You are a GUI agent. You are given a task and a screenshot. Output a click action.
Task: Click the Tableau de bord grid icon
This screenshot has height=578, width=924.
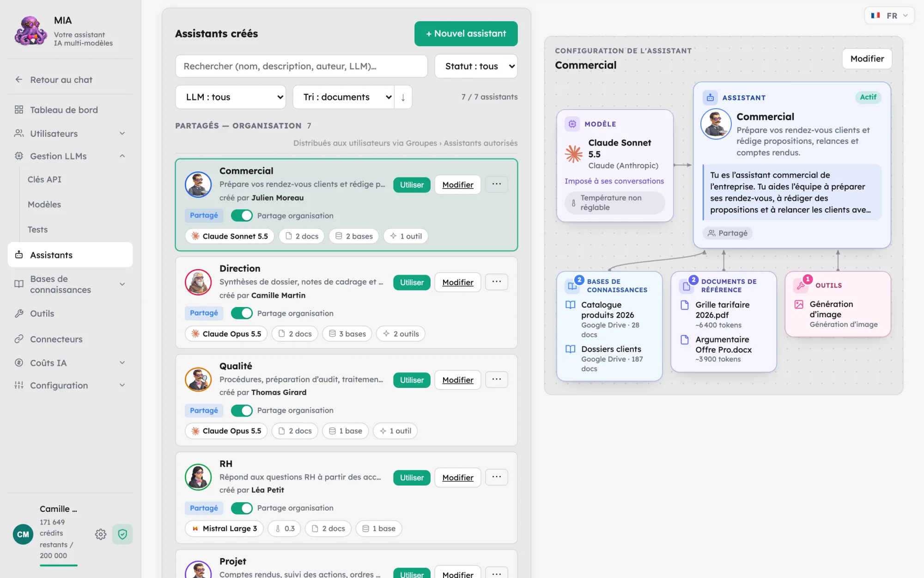[x=19, y=110]
